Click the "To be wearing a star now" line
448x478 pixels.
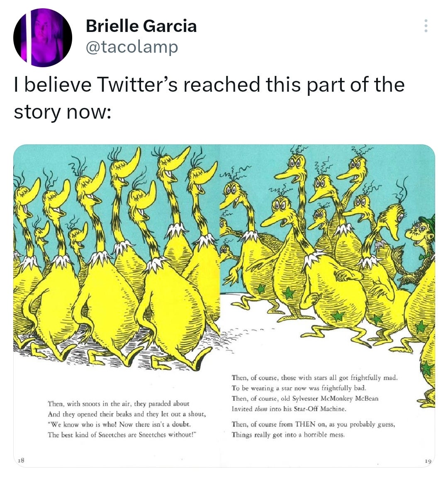pos(299,388)
